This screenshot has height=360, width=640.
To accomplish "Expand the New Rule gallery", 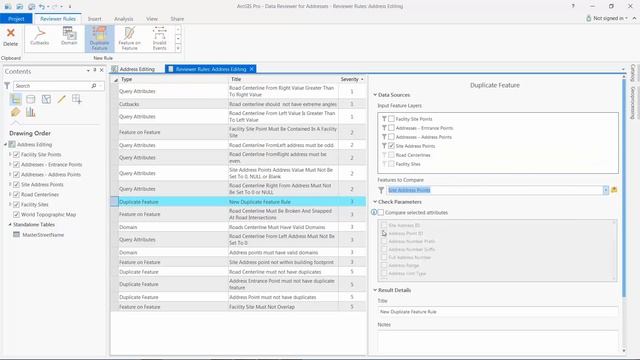I will (178, 48).
